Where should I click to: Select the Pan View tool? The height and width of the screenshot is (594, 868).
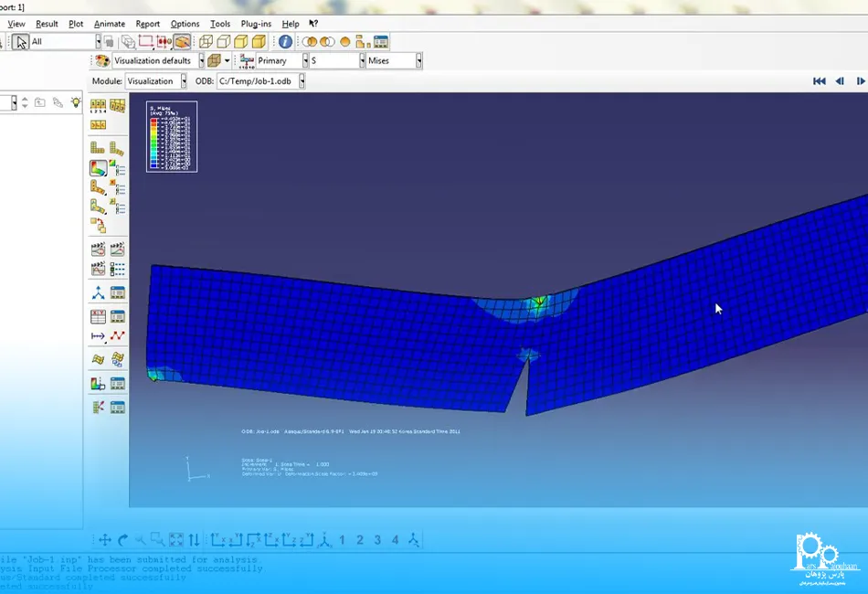pos(105,540)
